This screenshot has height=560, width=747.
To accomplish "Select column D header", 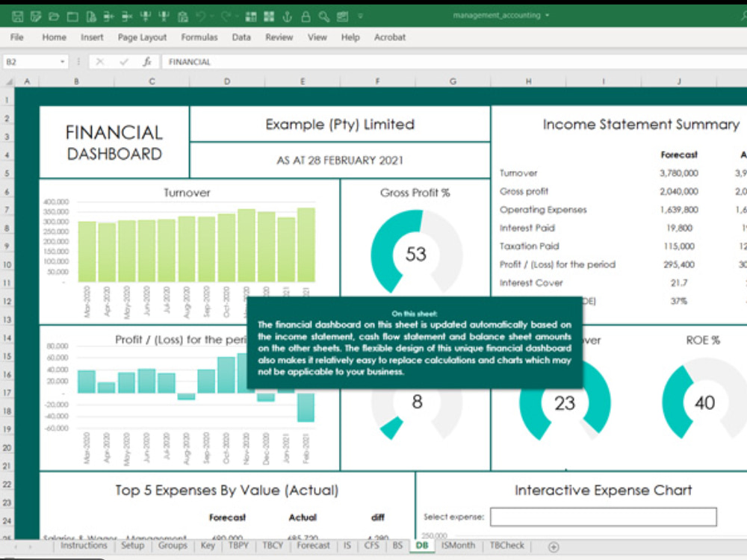I will click(227, 82).
